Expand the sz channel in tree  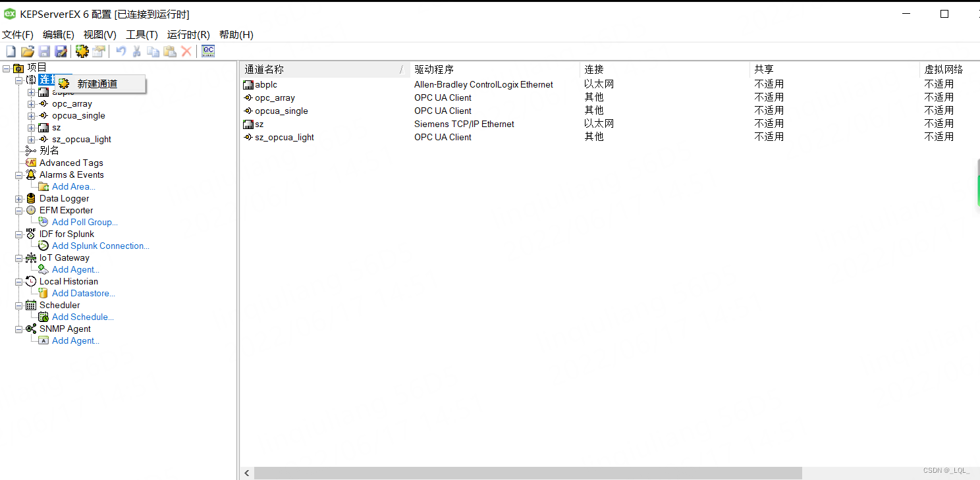31,127
